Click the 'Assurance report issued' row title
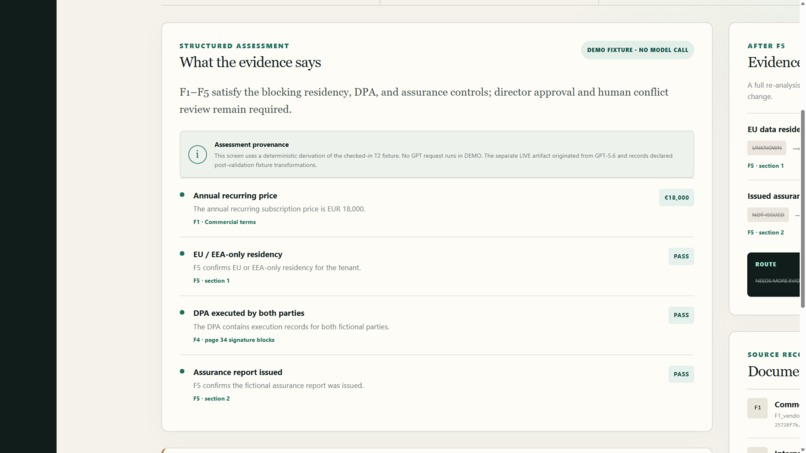Screen dimensions: 806x453 click(237, 372)
